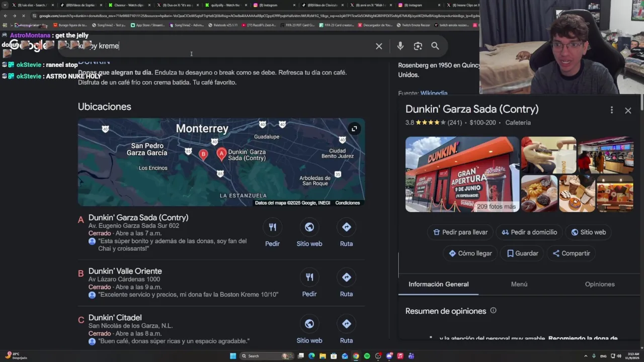Open more options menu in Dunkin' panel
Screen dimensions: 644x362
pos(611,110)
